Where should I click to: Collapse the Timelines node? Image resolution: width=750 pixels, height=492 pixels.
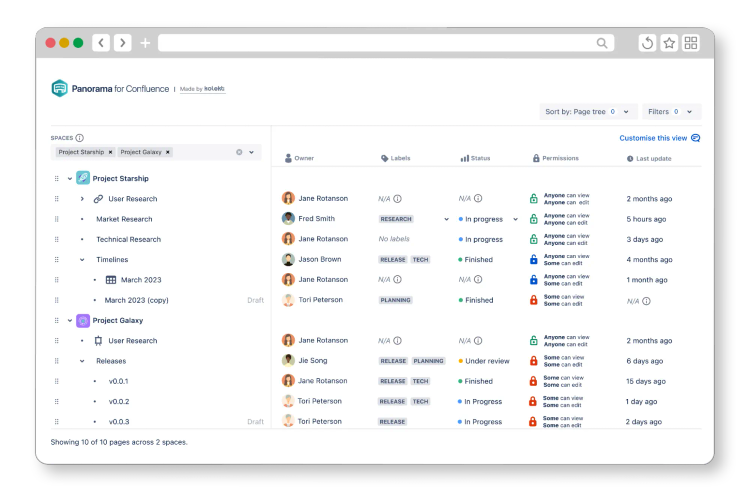click(82, 260)
